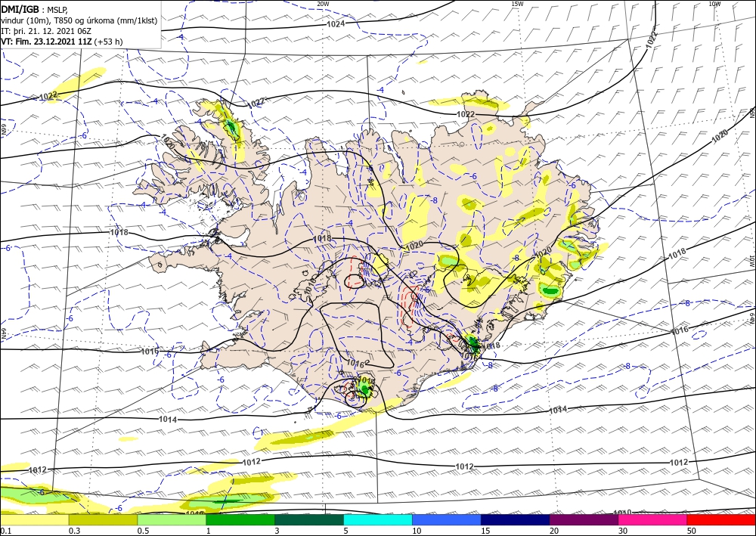
Task: Click the "0.1" legend value label
Action: tap(5, 531)
